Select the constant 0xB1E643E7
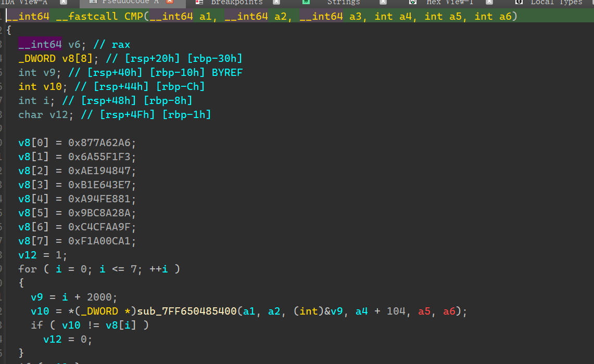This screenshot has width=594, height=364. (99, 185)
